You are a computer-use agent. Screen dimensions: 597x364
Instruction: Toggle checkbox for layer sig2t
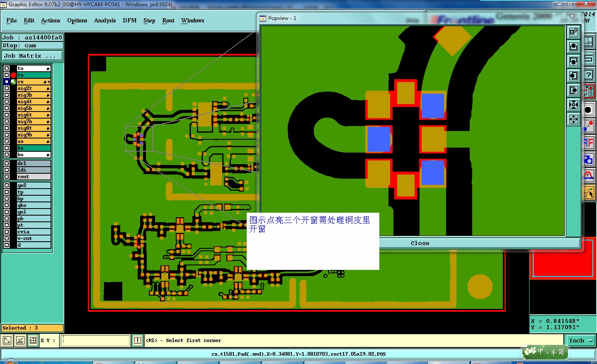[x=7, y=88]
